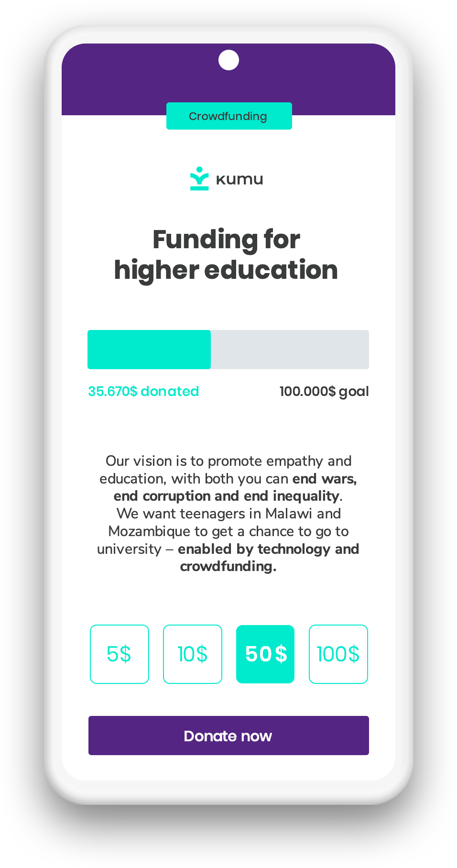Choose the 10$ donation option
This screenshot has height=868, width=457.
coord(193,654)
